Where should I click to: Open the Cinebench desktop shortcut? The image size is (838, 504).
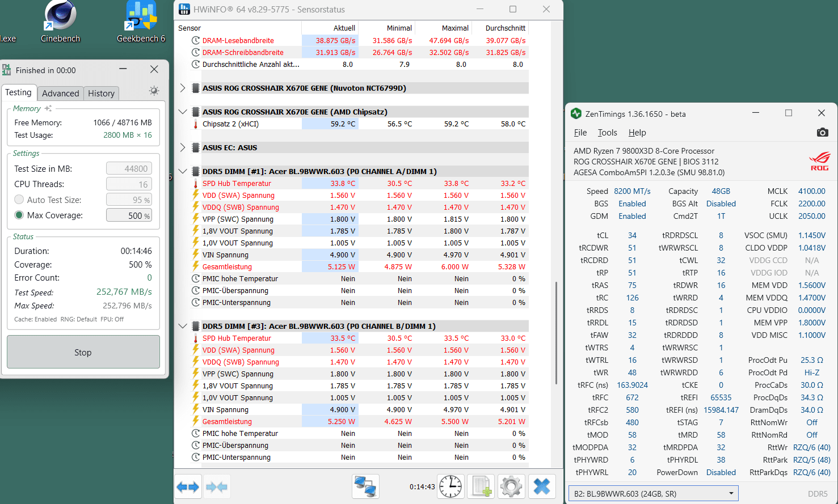60,22
